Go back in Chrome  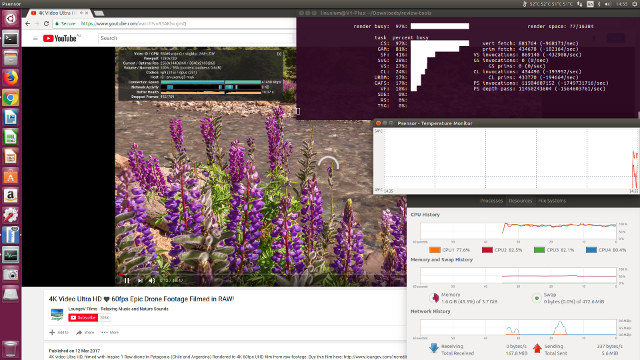tap(28, 24)
